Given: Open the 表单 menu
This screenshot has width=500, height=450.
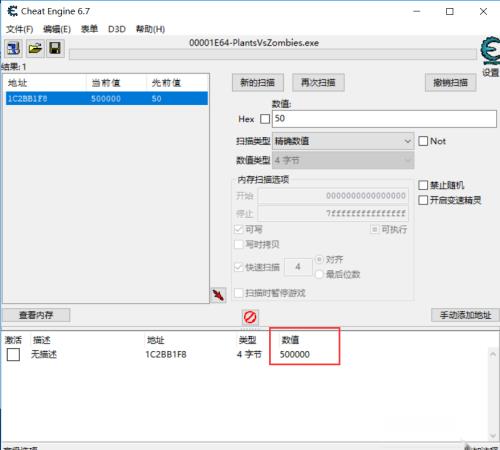Looking at the screenshot, I should (x=89, y=29).
